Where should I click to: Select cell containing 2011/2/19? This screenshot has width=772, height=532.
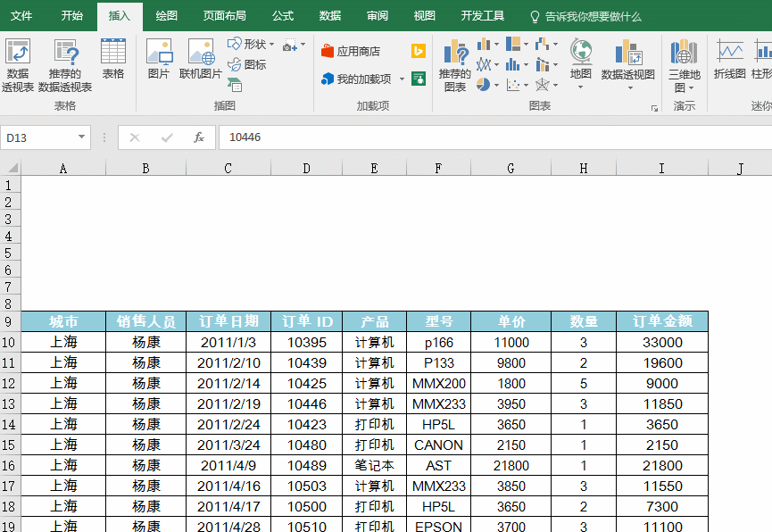228,404
